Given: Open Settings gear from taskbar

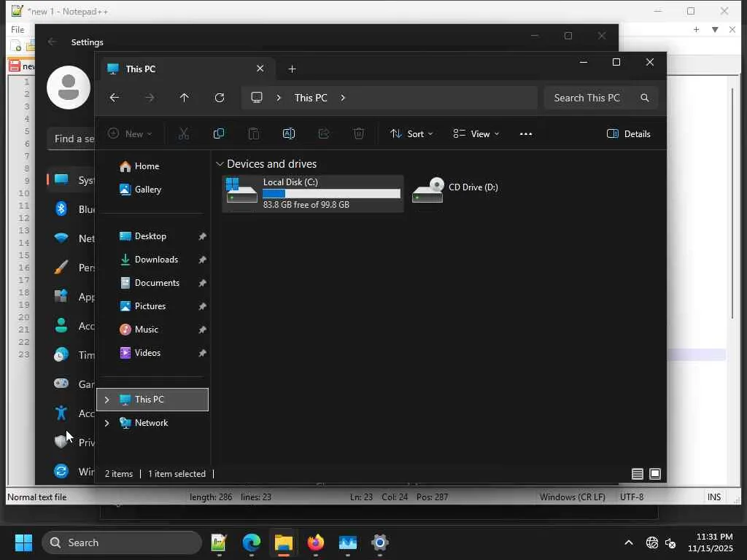Looking at the screenshot, I should click(379, 542).
